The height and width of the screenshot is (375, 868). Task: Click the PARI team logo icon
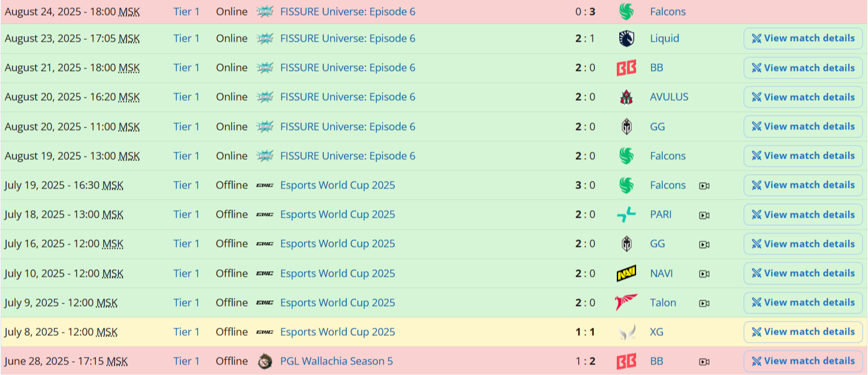(x=626, y=215)
